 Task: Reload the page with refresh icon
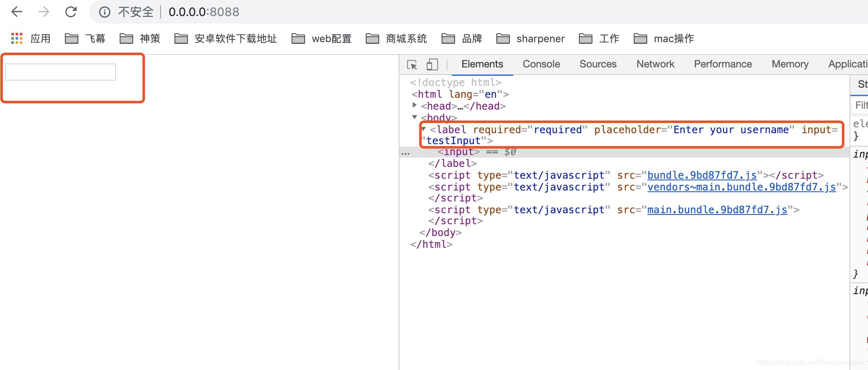pyautogui.click(x=71, y=12)
